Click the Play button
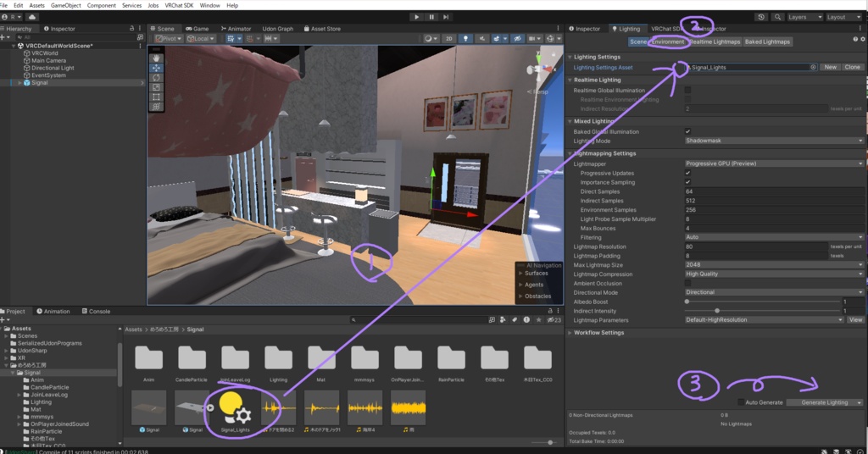868x454 pixels. [417, 17]
